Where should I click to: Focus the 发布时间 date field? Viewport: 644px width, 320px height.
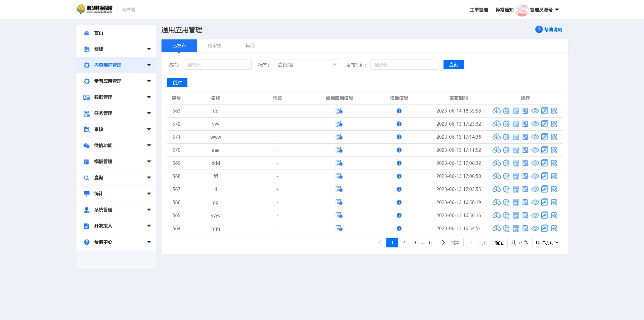tap(404, 65)
